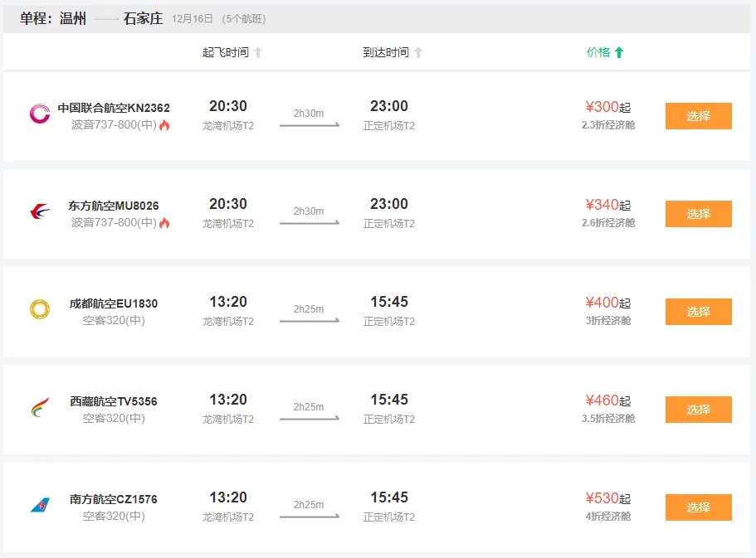The image size is (756, 558).
Task: Select the MU8026 flight at ¥340
Action: (698, 214)
